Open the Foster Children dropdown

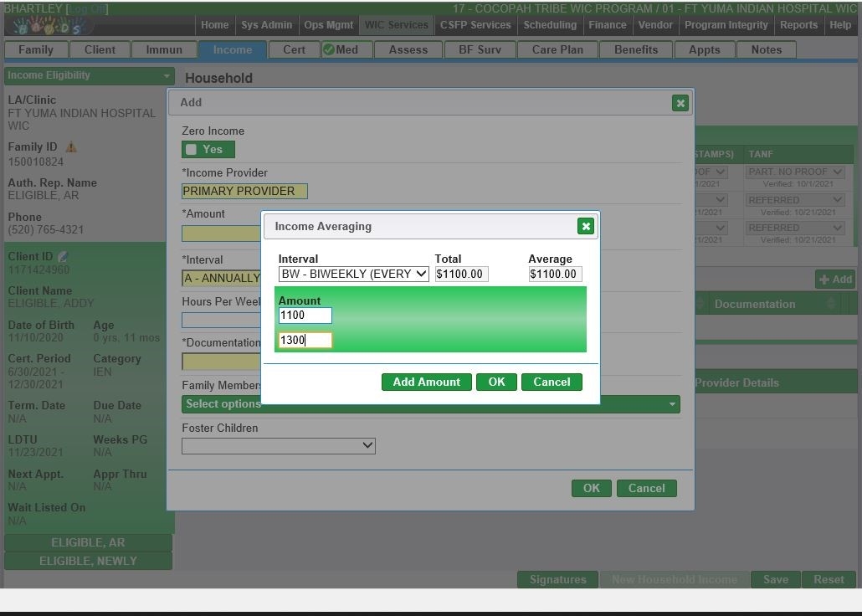click(278, 446)
